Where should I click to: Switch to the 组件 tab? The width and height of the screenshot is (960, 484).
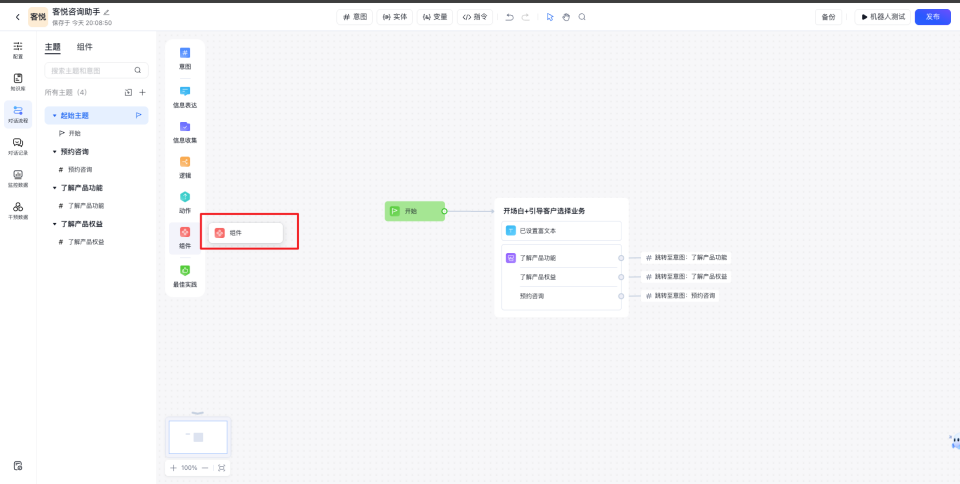[x=85, y=47]
